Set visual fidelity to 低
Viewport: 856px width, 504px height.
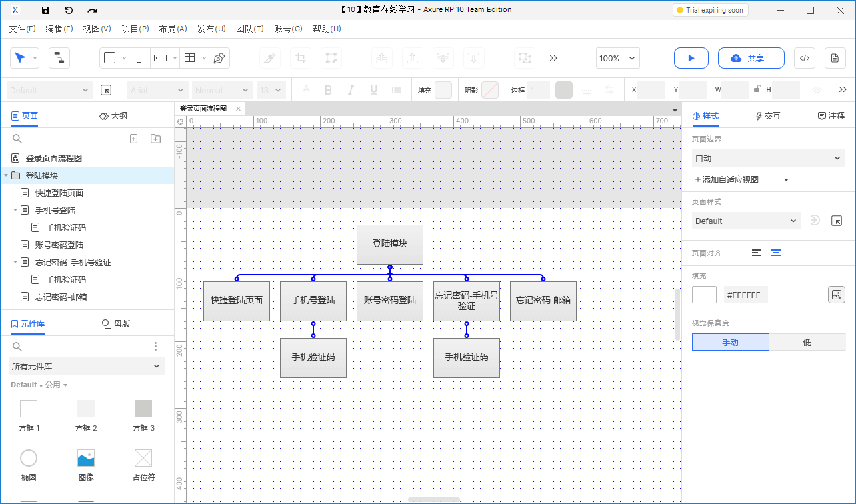click(807, 342)
